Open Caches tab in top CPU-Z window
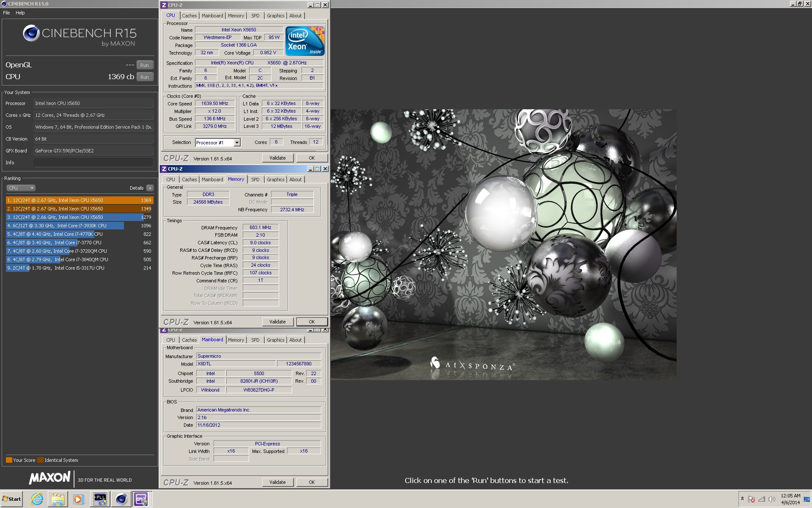The width and height of the screenshot is (812, 508). [189, 16]
